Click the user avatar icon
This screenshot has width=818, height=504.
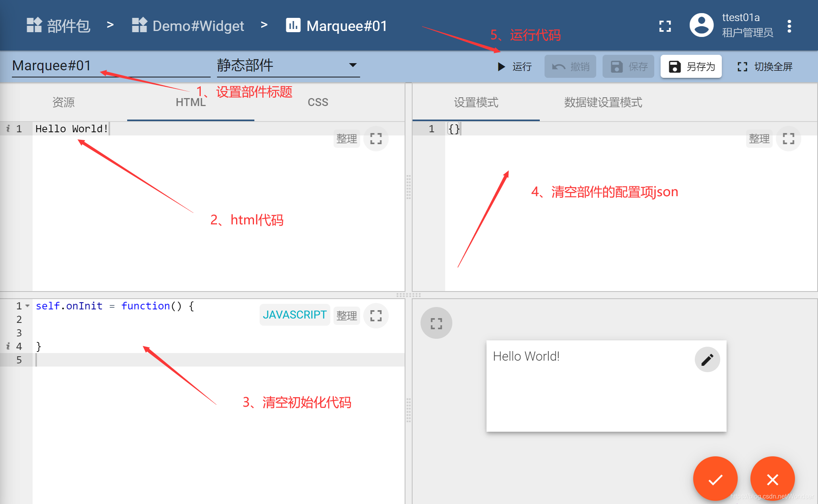(x=702, y=25)
